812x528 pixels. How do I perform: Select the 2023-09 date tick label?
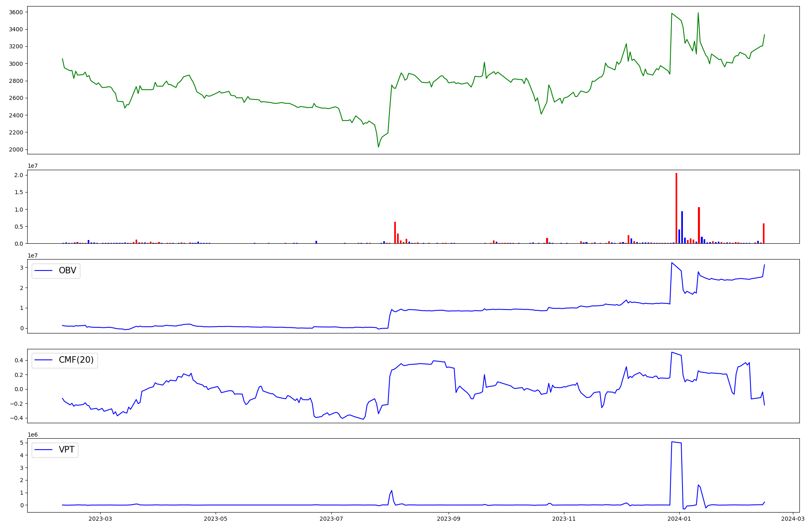(x=449, y=519)
